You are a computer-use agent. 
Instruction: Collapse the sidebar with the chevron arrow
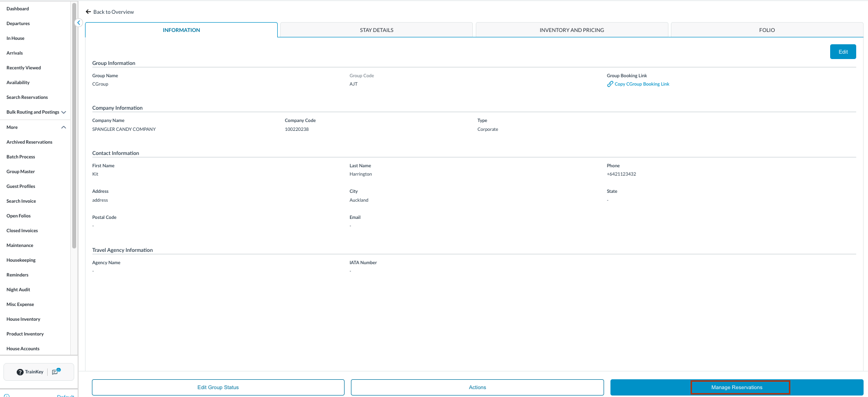point(79,23)
